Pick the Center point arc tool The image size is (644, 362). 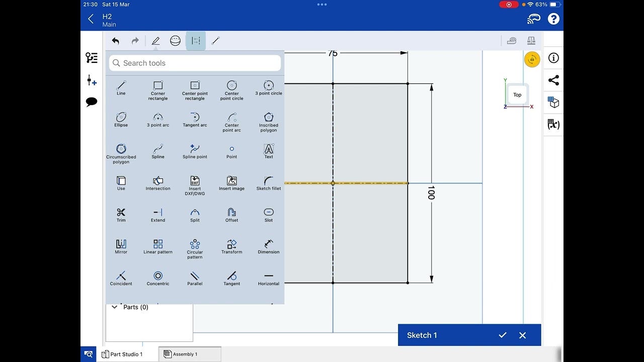click(x=232, y=122)
